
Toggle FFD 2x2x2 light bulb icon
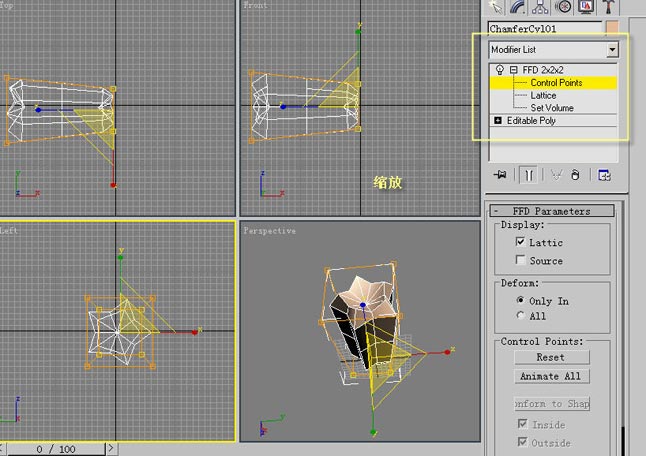pos(500,70)
